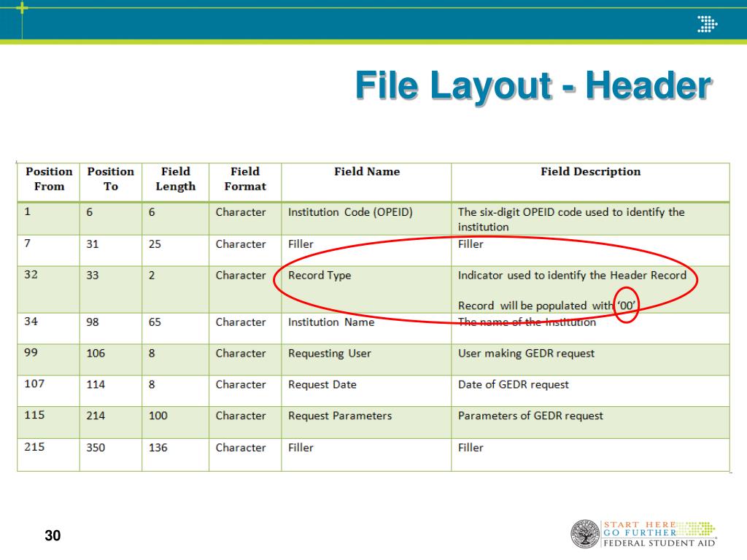
Task: Click 'Date of GEDR request' description
Action: 513,385
